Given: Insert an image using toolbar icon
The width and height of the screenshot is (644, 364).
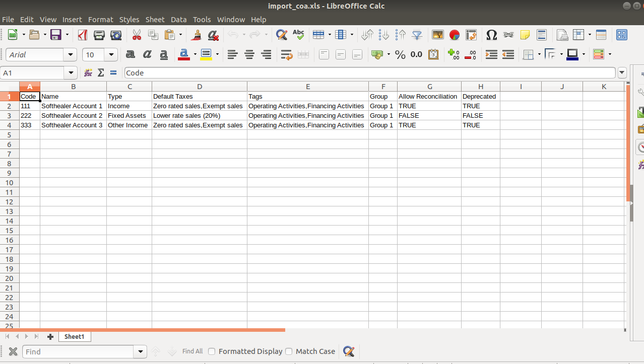Looking at the screenshot, I should tap(438, 35).
